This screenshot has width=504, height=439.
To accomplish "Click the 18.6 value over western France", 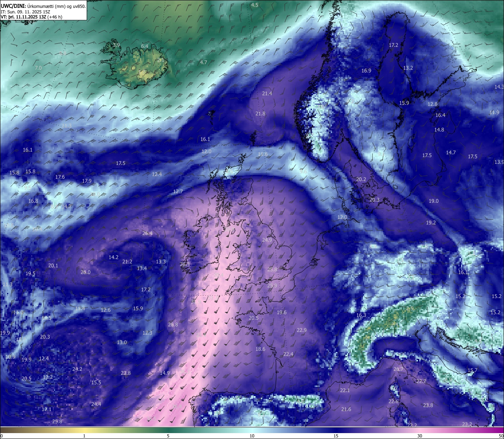I will point(260,349).
